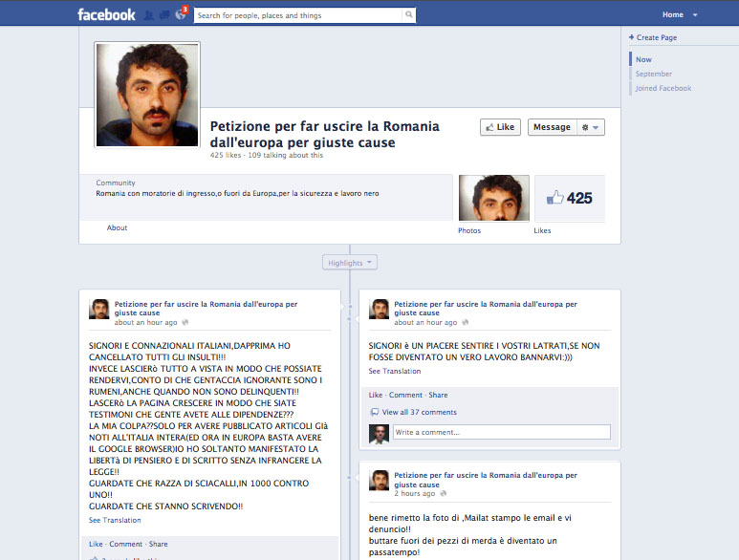
Task: Go to Home in the top bar
Action: (x=673, y=15)
